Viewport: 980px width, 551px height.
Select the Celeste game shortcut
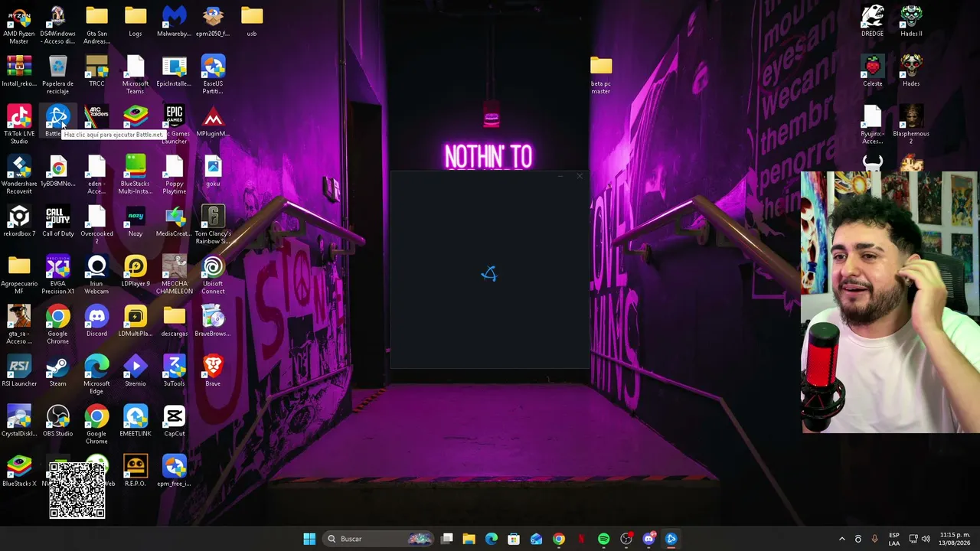coord(872,71)
